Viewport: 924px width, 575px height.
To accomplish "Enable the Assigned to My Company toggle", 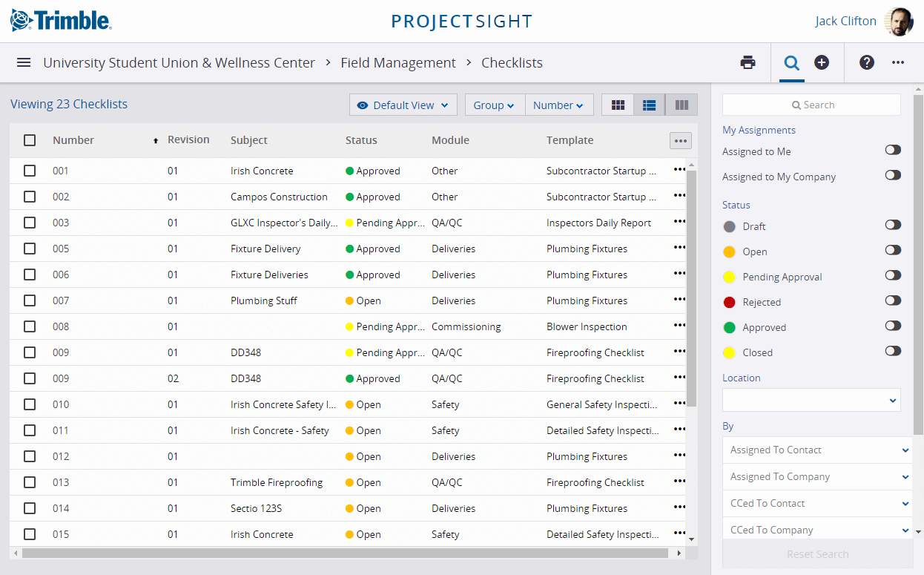I will click(893, 176).
